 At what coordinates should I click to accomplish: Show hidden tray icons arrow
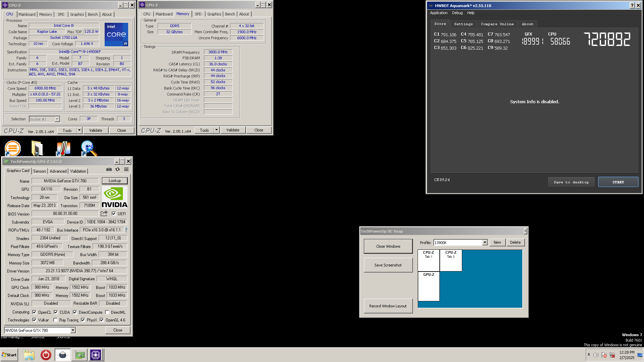tap(589, 355)
